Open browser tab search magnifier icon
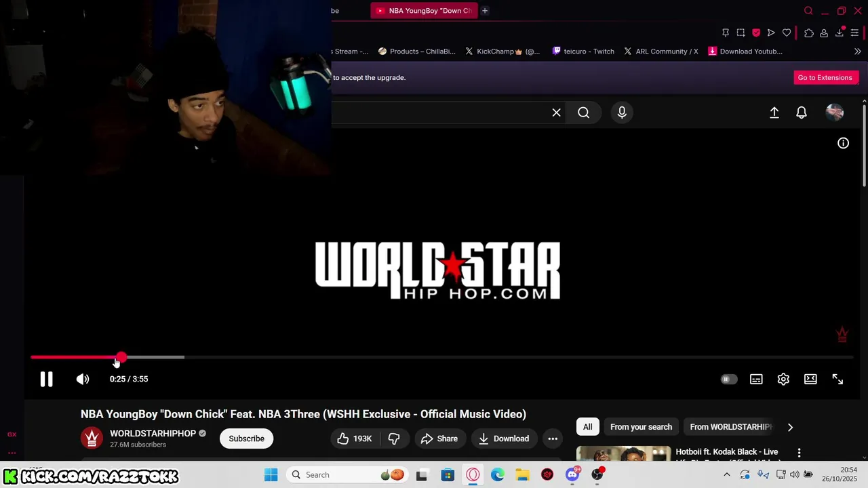 [808, 10]
